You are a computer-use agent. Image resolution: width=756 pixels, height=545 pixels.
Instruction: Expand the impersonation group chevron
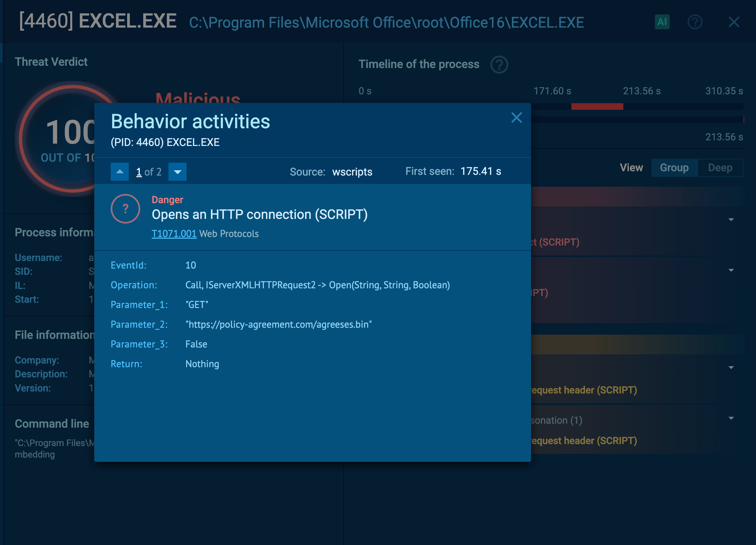pyautogui.click(x=731, y=418)
